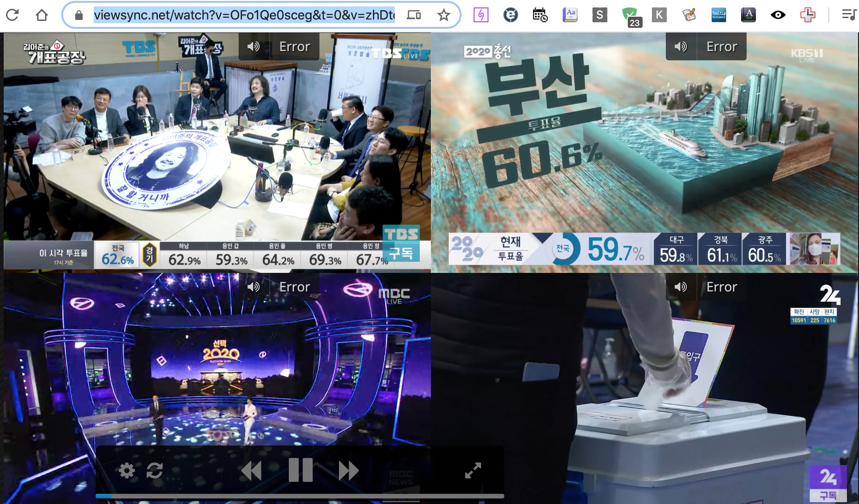859x504 pixels.
Task: Click the padlock site security icon
Action: tap(79, 15)
